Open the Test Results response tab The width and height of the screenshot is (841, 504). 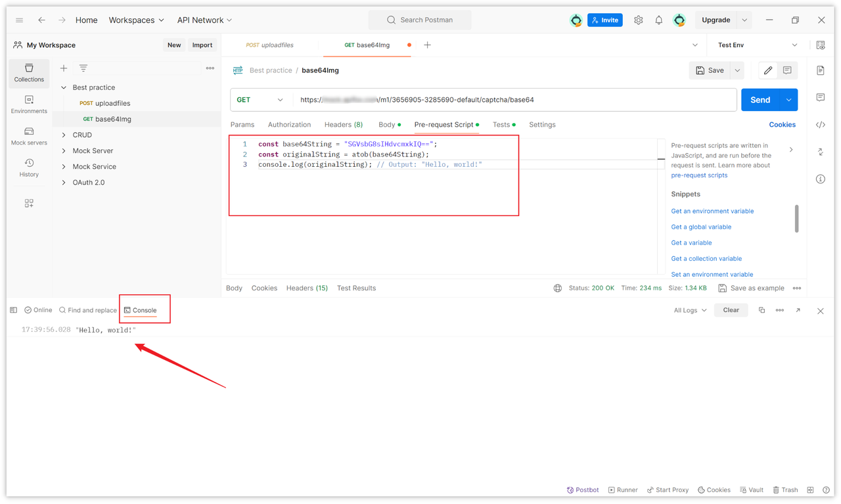tap(356, 288)
